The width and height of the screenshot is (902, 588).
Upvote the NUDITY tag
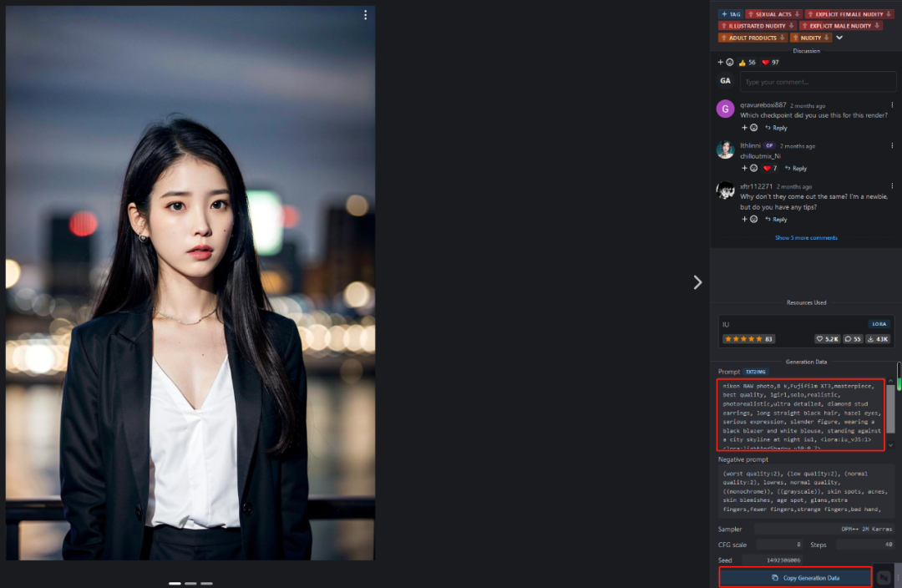tap(795, 38)
